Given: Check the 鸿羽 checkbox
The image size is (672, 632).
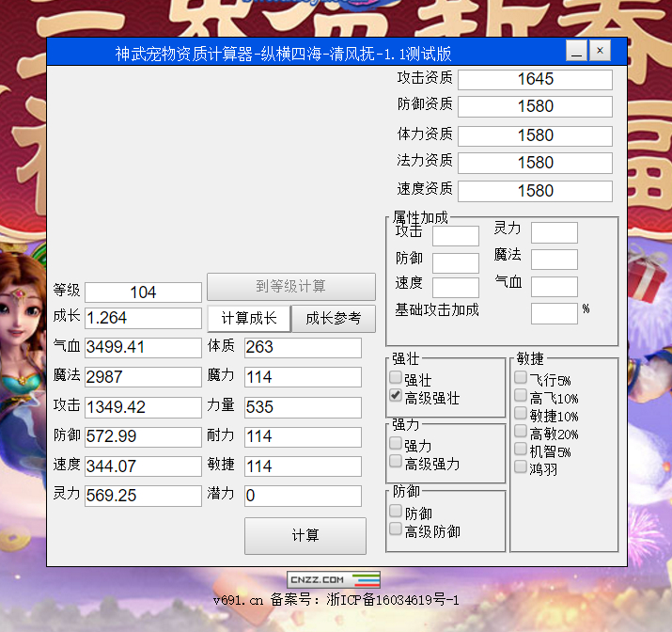Looking at the screenshot, I should (521, 466).
